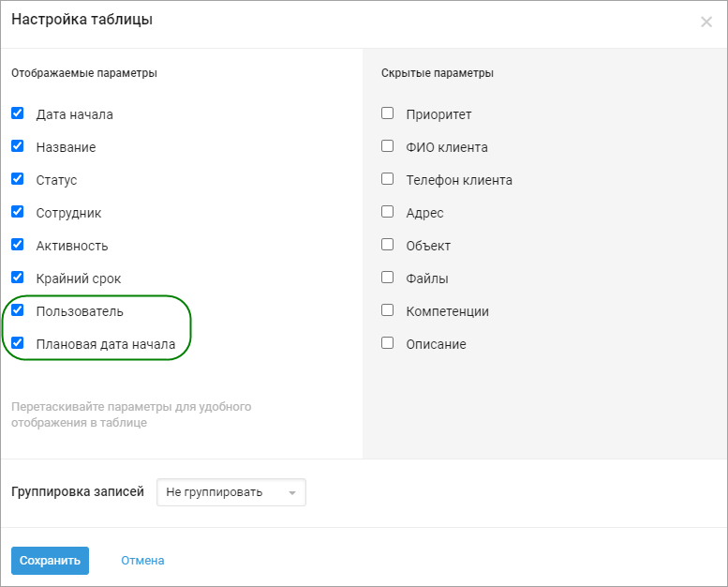Hide the Крайний срок parameter

17,278
